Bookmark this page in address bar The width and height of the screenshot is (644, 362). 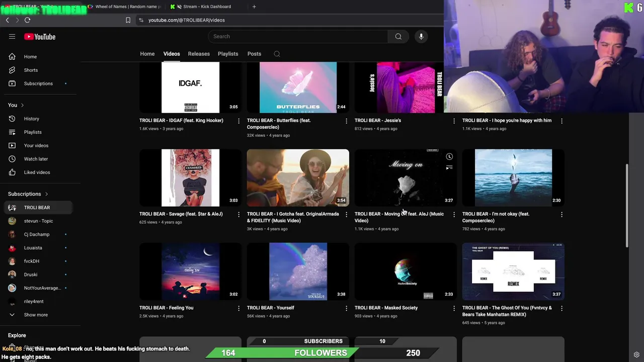(x=128, y=20)
